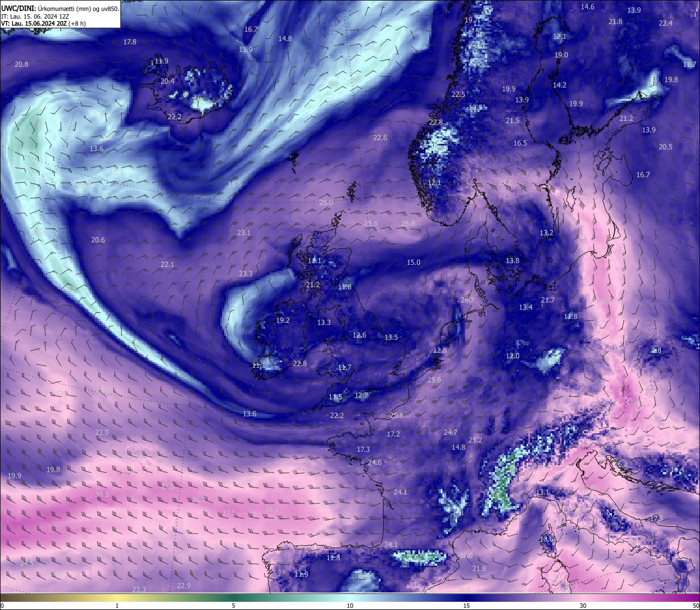
Task: Click the 20.5 value label
Action: pyautogui.click(x=666, y=147)
